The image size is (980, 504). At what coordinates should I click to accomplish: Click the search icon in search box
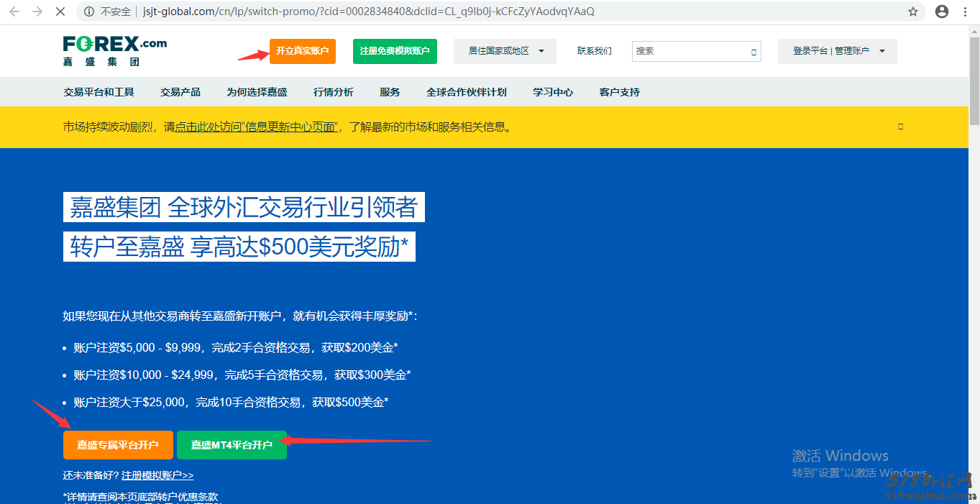[x=754, y=51]
